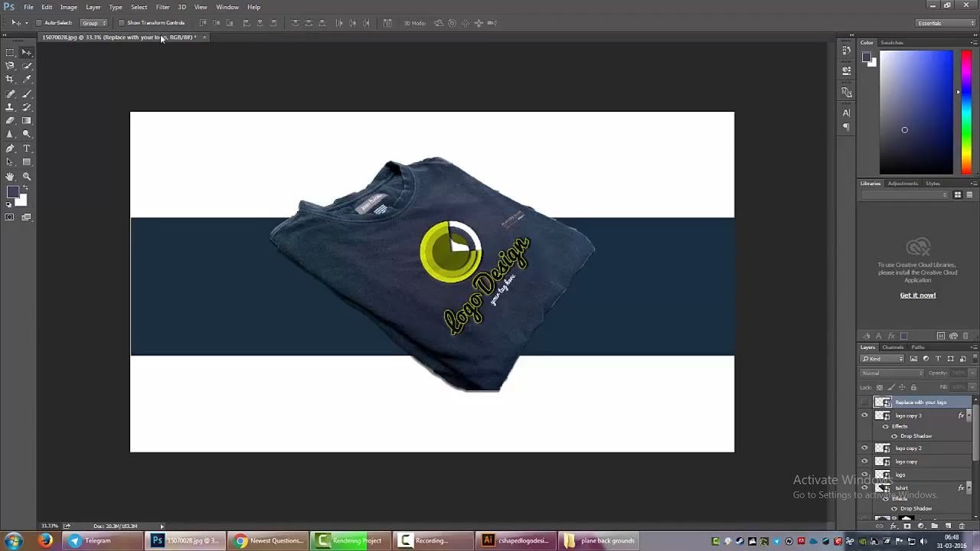Open the History panel icon
The image size is (980, 551).
[x=846, y=51]
